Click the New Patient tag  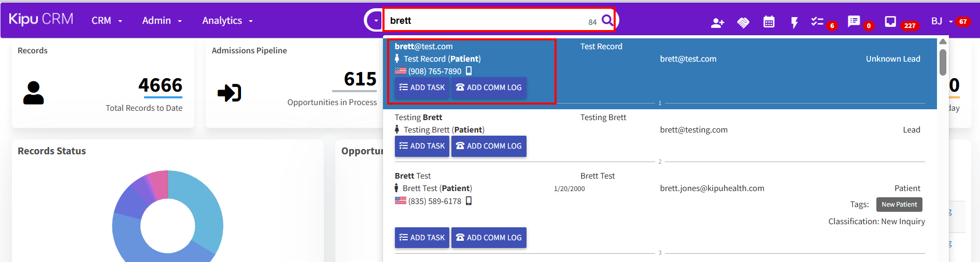click(x=899, y=205)
